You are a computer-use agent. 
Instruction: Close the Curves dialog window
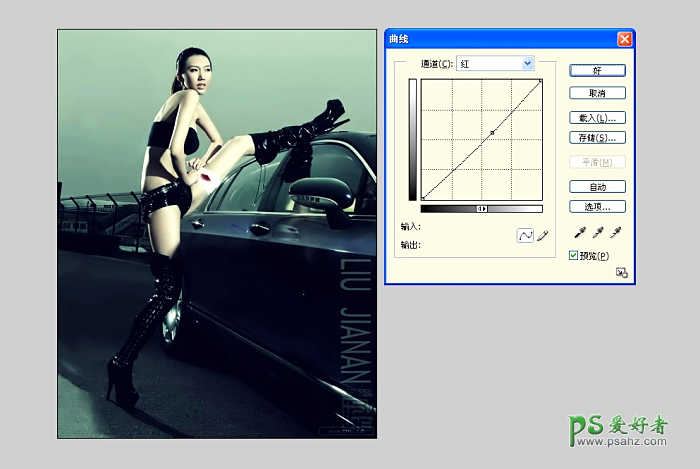(625, 39)
